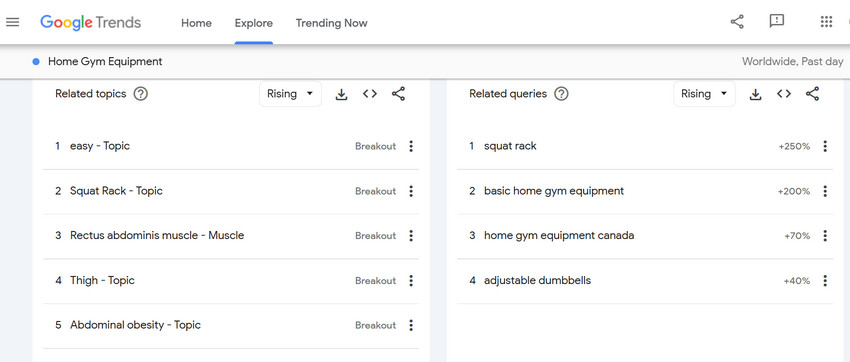The width and height of the screenshot is (850, 362).
Task: Open more options for adjustable dumbbells
Action: (x=825, y=281)
